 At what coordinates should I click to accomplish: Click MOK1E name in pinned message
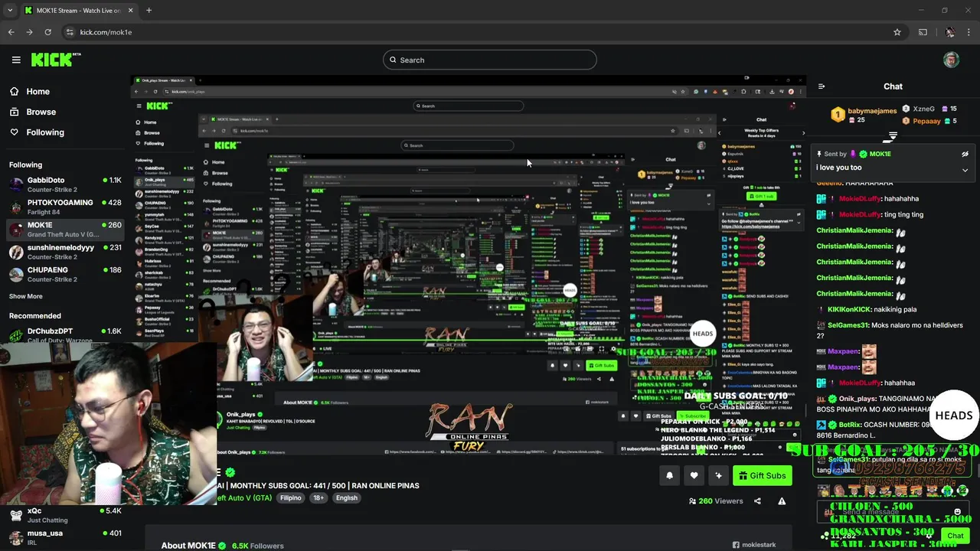pos(880,154)
